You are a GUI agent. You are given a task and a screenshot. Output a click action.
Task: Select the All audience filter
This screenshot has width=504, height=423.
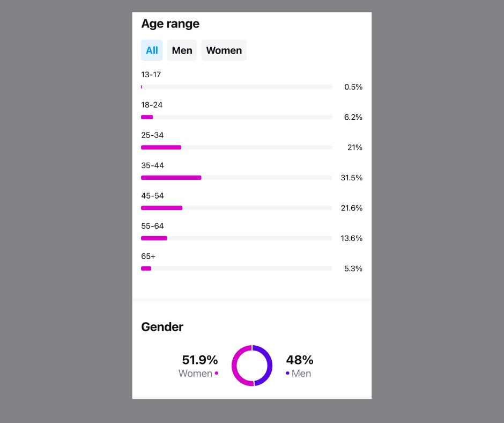tap(152, 50)
